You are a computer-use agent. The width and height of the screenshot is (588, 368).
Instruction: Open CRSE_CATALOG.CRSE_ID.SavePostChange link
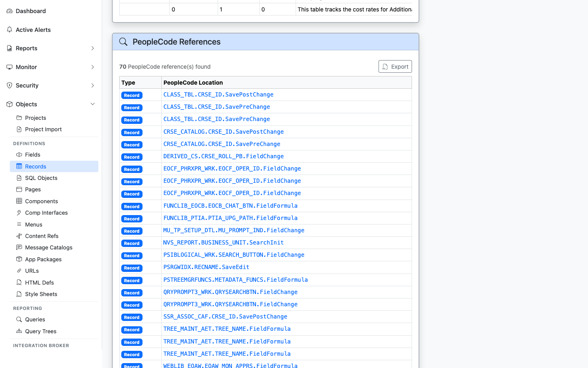coord(223,132)
